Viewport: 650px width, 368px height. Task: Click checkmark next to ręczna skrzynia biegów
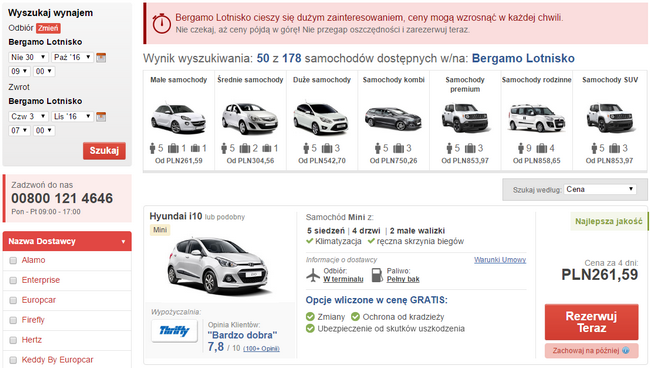(x=371, y=241)
